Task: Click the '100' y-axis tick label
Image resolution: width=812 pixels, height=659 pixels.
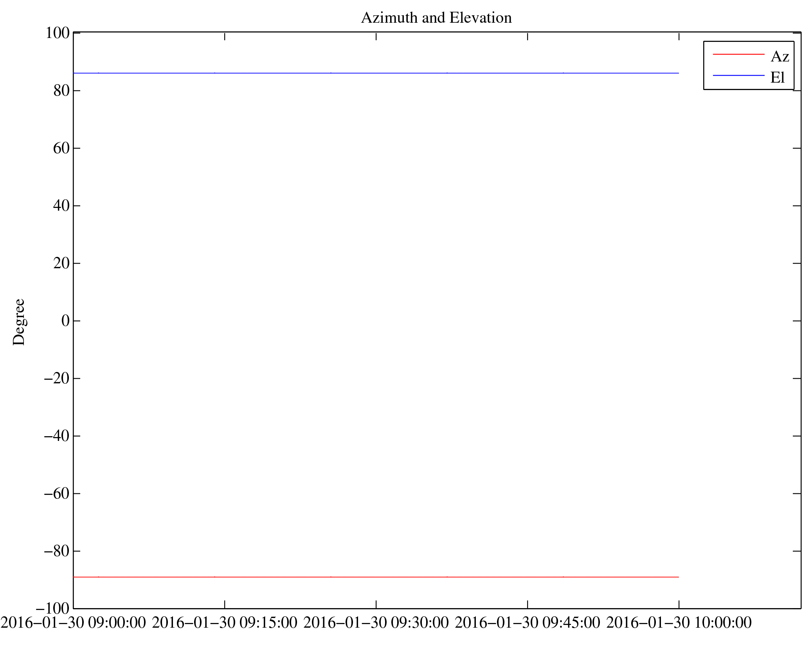Action: pos(57,33)
